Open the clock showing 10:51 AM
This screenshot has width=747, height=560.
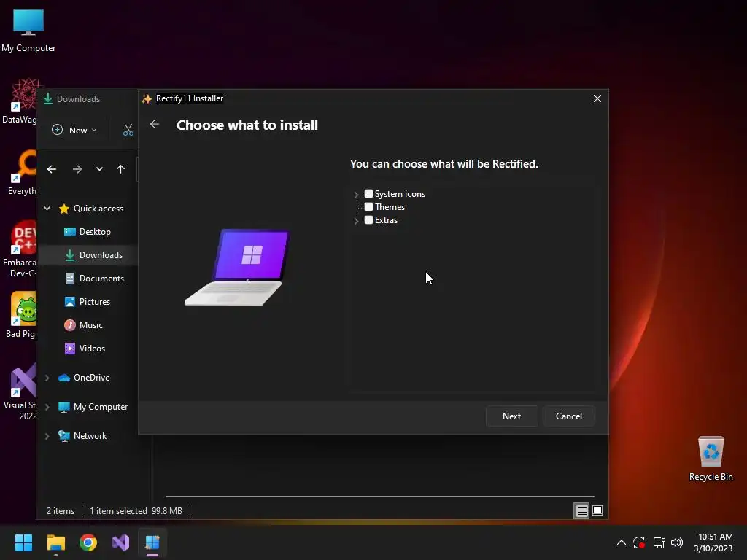[x=713, y=542]
